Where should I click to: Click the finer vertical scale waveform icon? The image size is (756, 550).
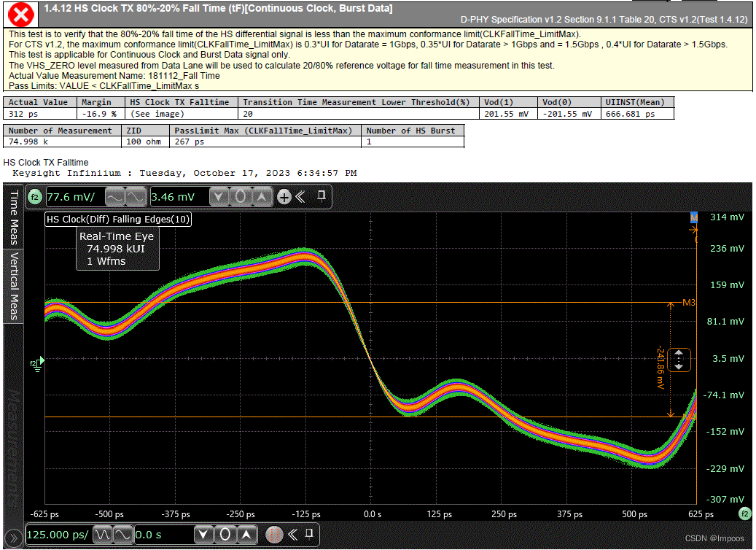pos(135,197)
